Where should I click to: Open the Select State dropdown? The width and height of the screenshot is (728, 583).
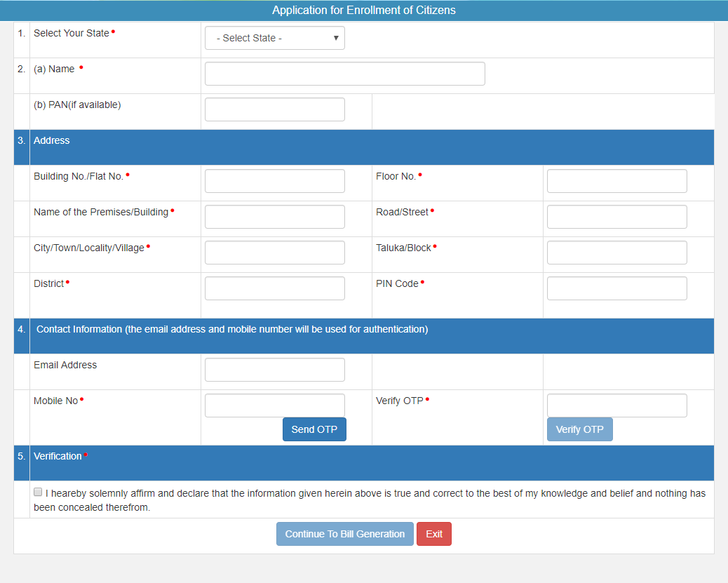click(x=274, y=37)
